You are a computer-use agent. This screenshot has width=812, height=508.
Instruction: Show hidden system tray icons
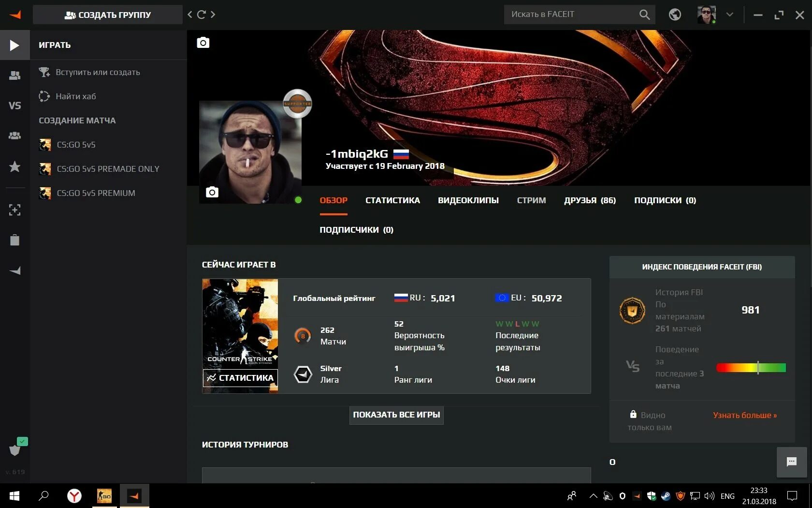pyautogui.click(x=593, y=496)
